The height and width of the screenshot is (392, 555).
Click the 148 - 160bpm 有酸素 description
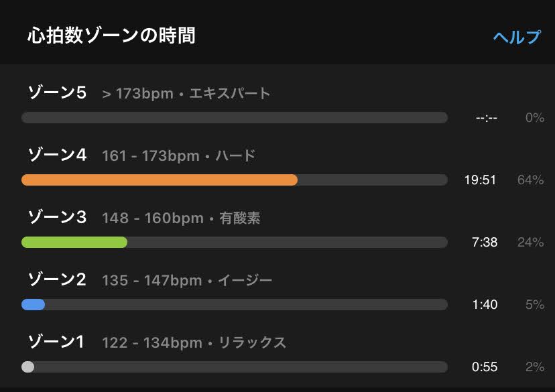[x=181, y=218]
